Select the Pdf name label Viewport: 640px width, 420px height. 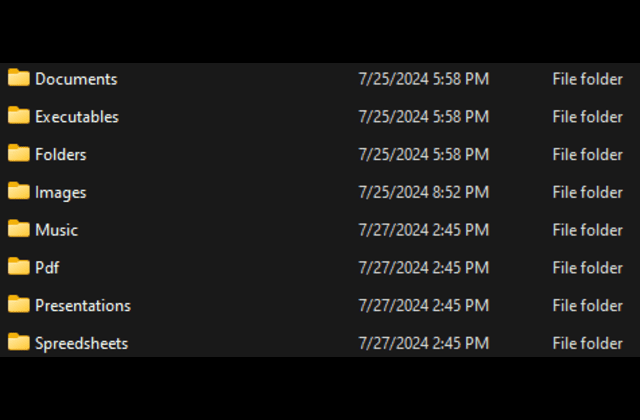click(x=48, y=268)
